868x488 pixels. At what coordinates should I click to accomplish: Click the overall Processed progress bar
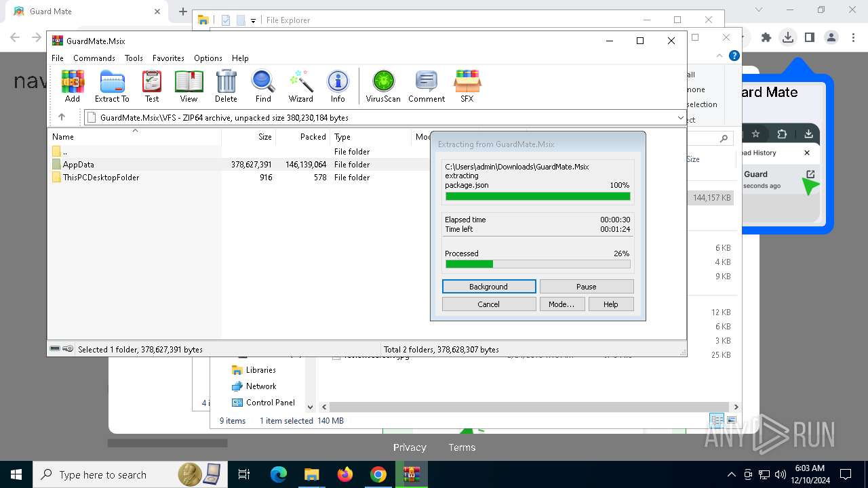click(538, 264)
